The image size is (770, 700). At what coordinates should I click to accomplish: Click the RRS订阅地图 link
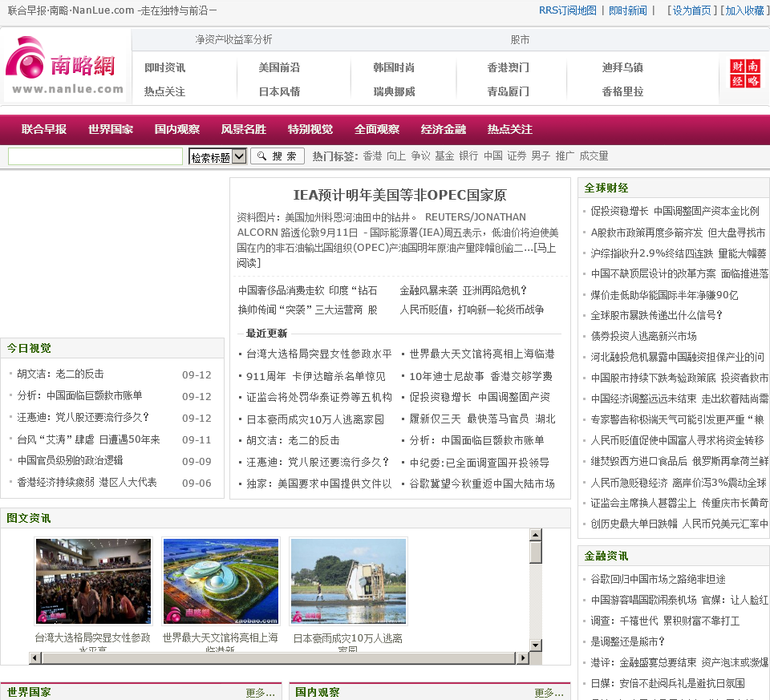pyautogui.click(x=568, y=10)
